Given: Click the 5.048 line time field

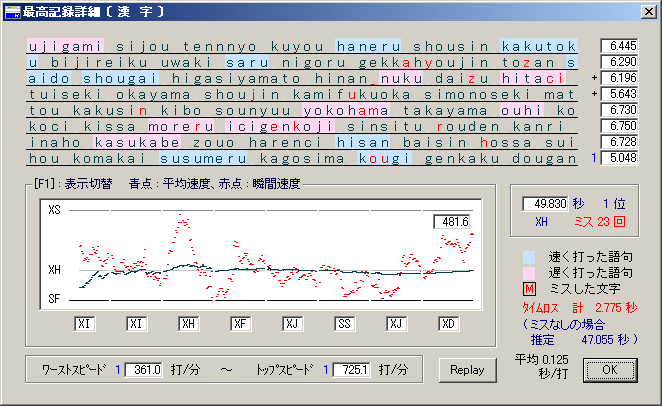Looking at the screenshot, I should pos(620,158).
